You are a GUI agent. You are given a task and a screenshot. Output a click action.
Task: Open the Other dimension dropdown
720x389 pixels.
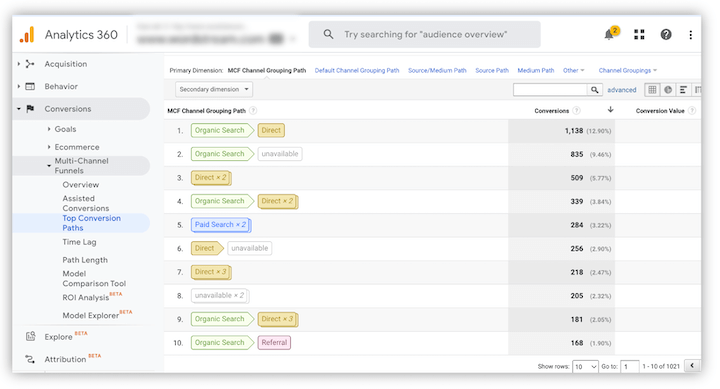(x=574, y=70)
